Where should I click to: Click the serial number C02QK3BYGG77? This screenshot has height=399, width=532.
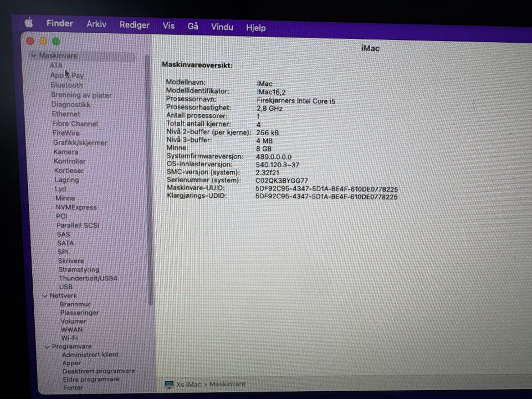point(282,181)
